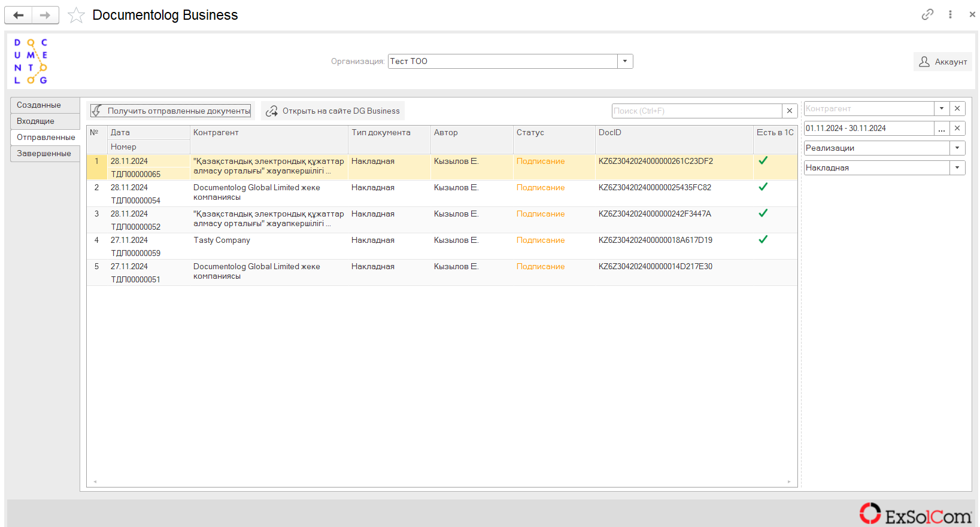
Task: Sort by Автор column header
Action: coord(472,139)
